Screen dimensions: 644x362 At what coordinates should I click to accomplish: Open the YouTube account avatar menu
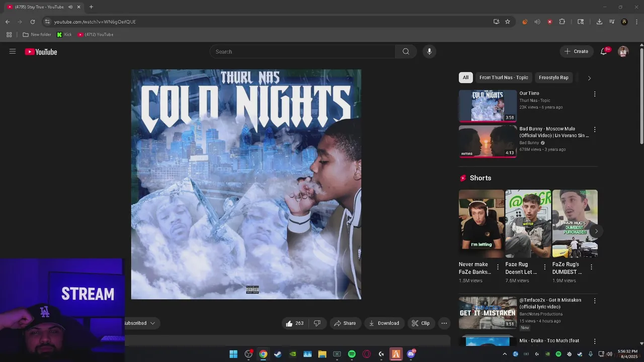(x=623, y=51)
